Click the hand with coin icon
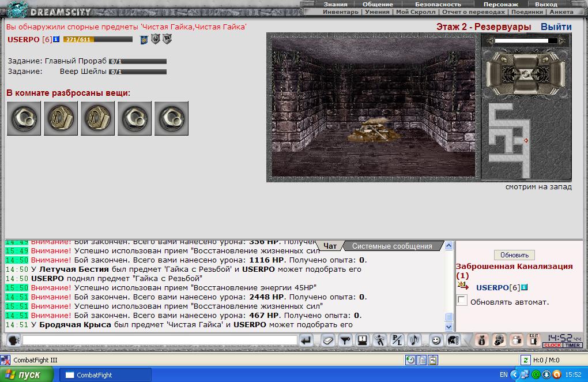 [x=499, y=340]
